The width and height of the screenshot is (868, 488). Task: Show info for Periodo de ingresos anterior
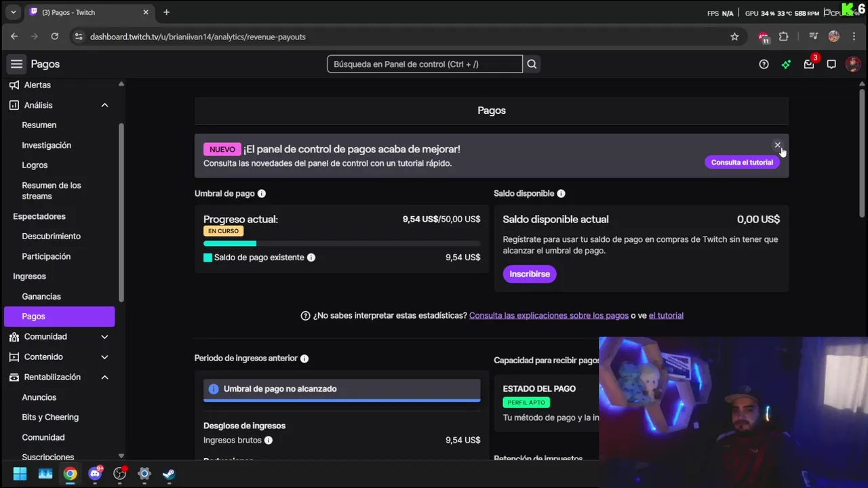[304, 359]
